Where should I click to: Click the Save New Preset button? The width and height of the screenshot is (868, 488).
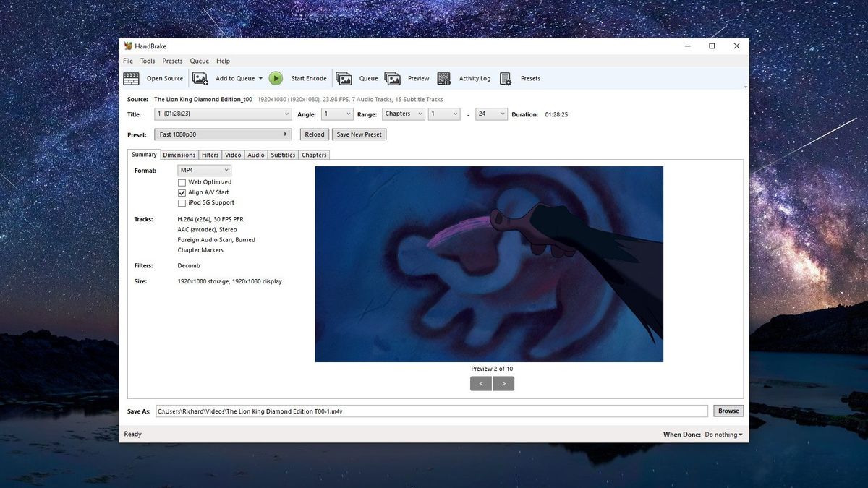[359, 134]
